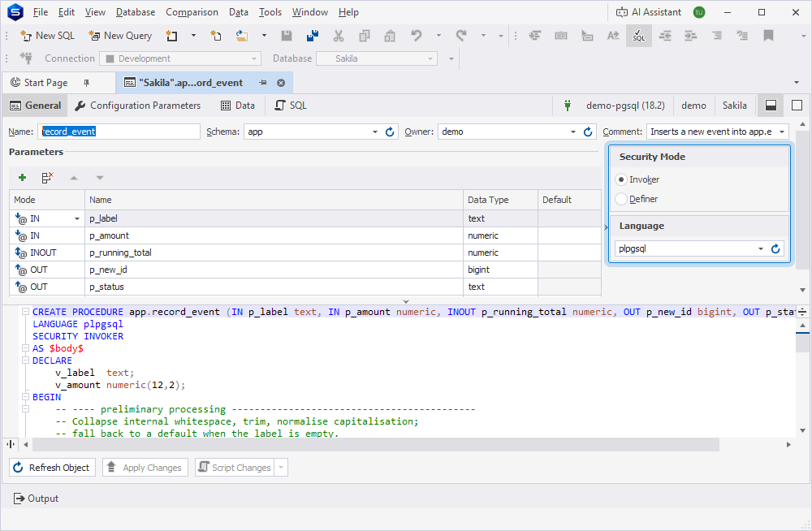812x531 pixels.
Task: Open the Owner dropdown showing demo
Action: coord(572,132)
